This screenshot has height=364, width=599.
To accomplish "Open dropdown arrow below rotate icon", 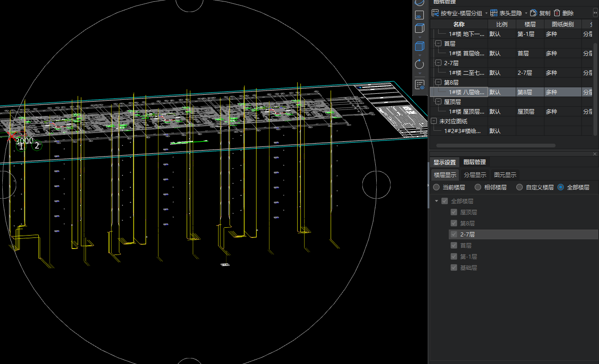I will 420,73.
